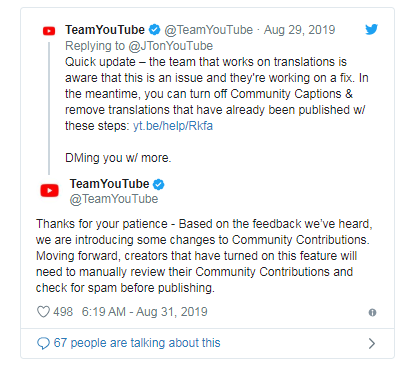The image size is (419, 369).
Task: Click the @TeamYouTube handle under the main name
Action: point(114,199)
